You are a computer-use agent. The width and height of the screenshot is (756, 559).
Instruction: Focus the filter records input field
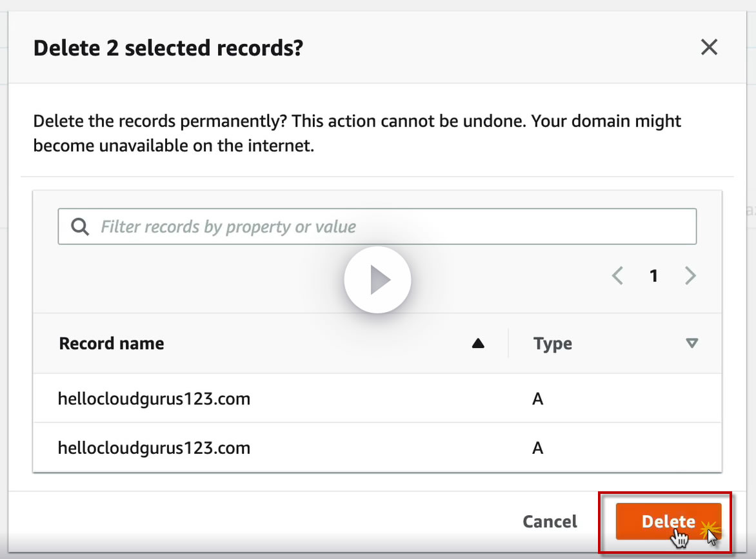click(x=387, y=227)
